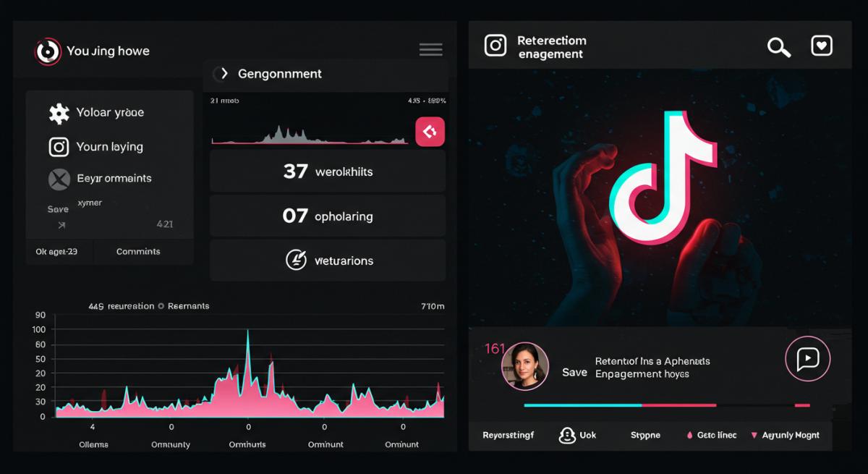Select the Instagram icon beside "Yourn laying"

(59, 147)
